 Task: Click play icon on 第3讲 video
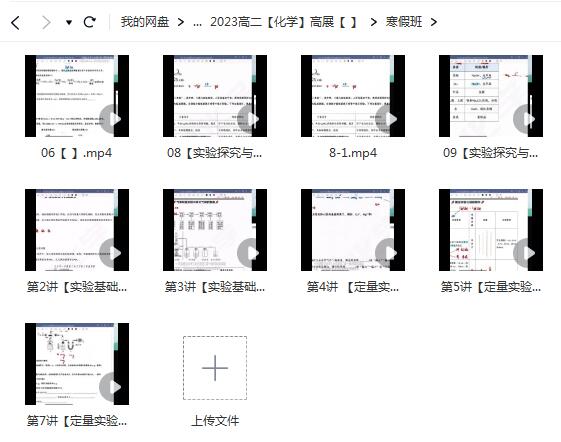click(x=249, y=253)
